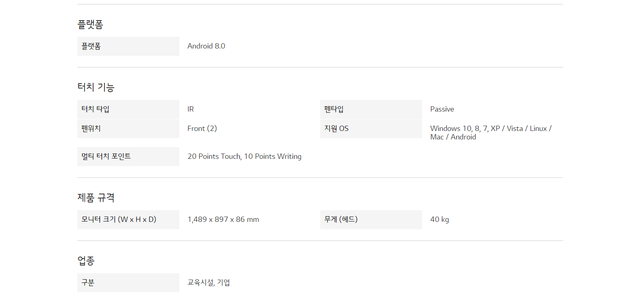The image size is (644, 295).
Task: Click the 터치 기능 section heading
Action: (x=96, y=87)
